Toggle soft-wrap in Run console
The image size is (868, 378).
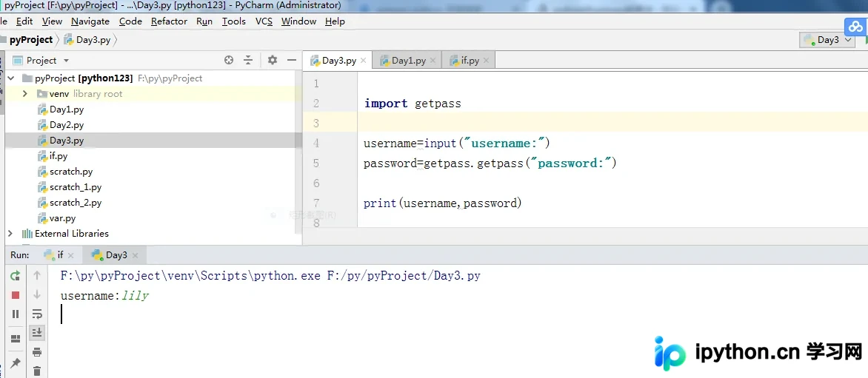(37, 314)
